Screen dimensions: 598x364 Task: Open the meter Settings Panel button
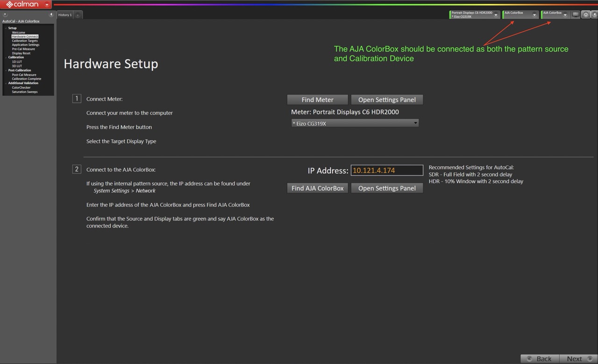tap(387, 100)
